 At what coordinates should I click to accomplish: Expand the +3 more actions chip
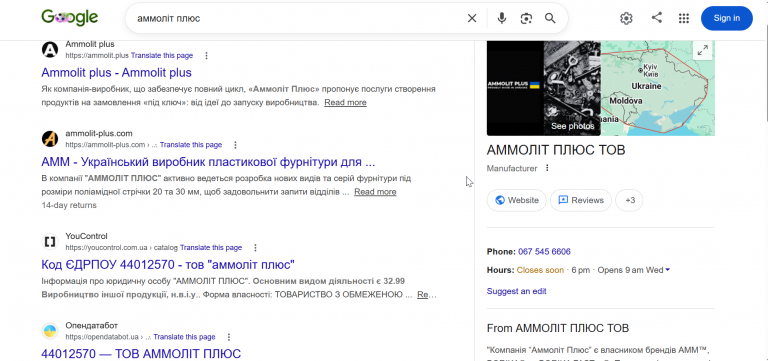629,200
